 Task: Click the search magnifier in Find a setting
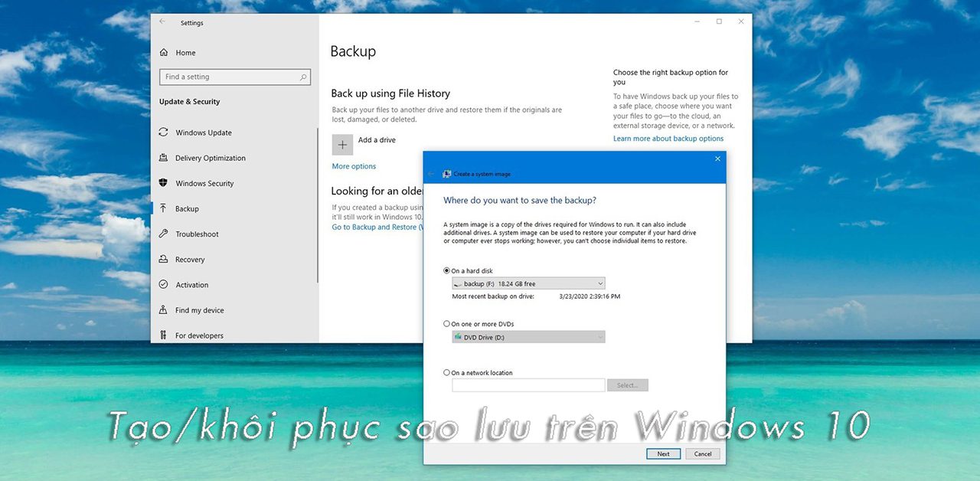pyautogui.click(x=303, y=77)
